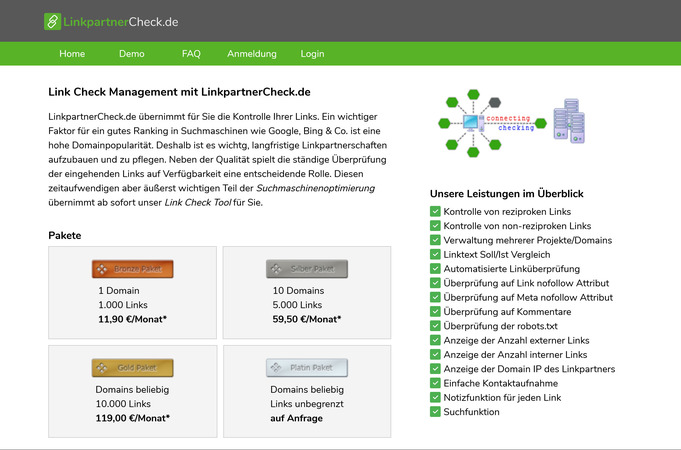This screenshot has height=450, width=681.
Task: Click checkmark beside Anzeige der Anzahl interner Links
Action: (435, 354)
